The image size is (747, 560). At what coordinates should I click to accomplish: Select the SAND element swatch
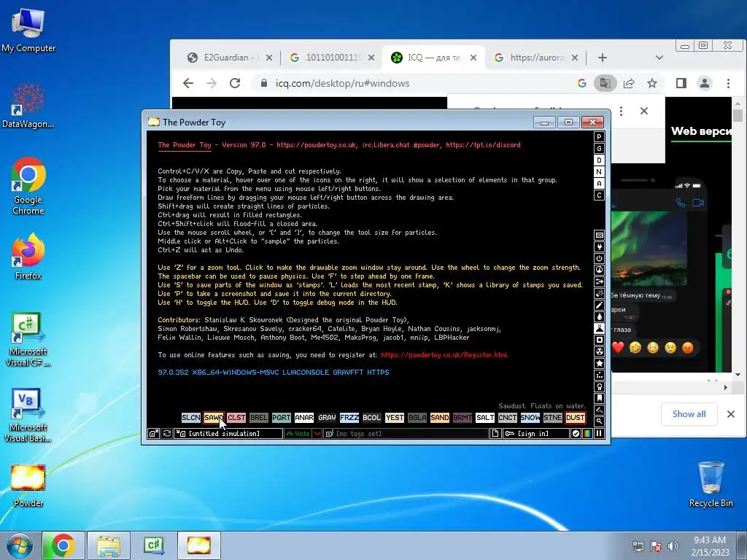coord(440,418)
